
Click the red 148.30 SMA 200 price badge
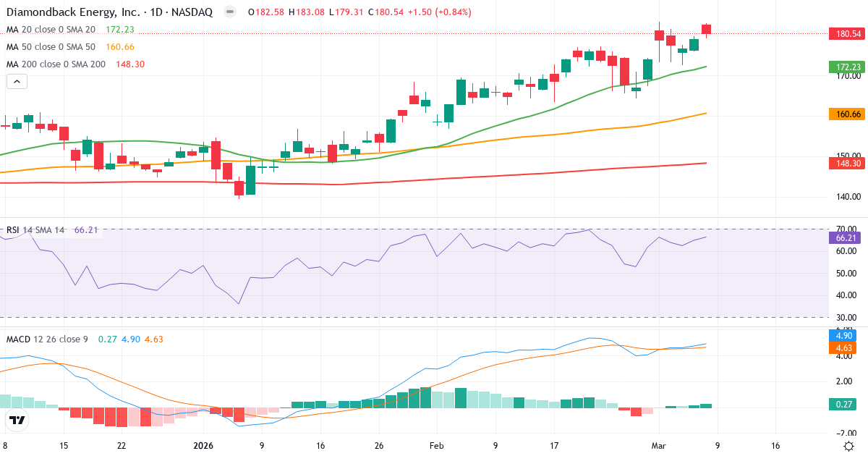coord(846,164)
